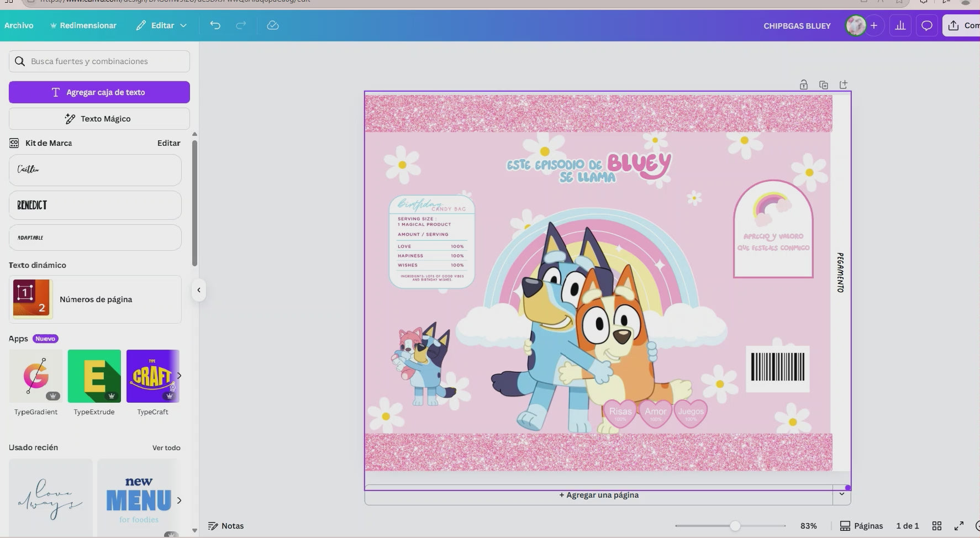Lock the page using padlock icon

click(x=803, y=85)
